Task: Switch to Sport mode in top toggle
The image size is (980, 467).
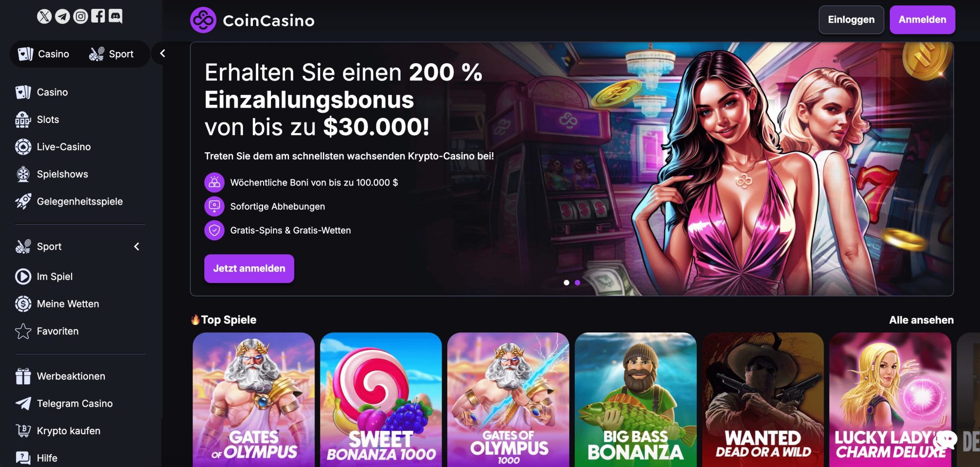Action: click(x=112, y=54)
